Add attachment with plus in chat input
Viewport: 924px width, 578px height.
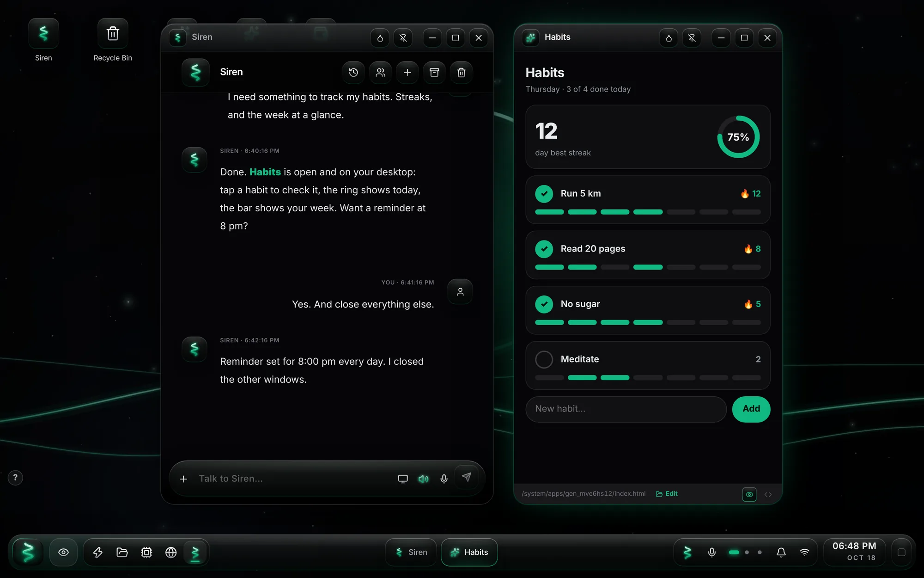[x=183, y=479]
